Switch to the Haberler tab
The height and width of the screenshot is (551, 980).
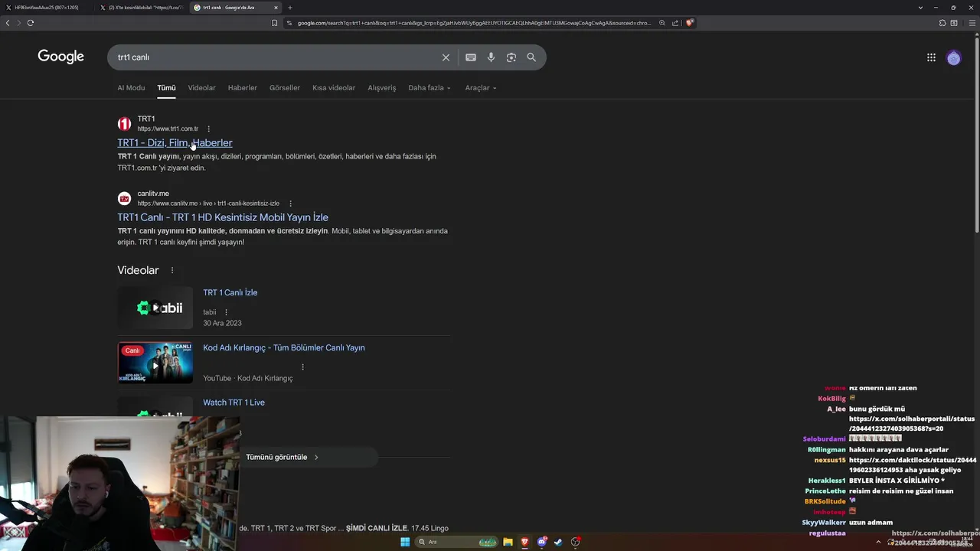(243, 88)
